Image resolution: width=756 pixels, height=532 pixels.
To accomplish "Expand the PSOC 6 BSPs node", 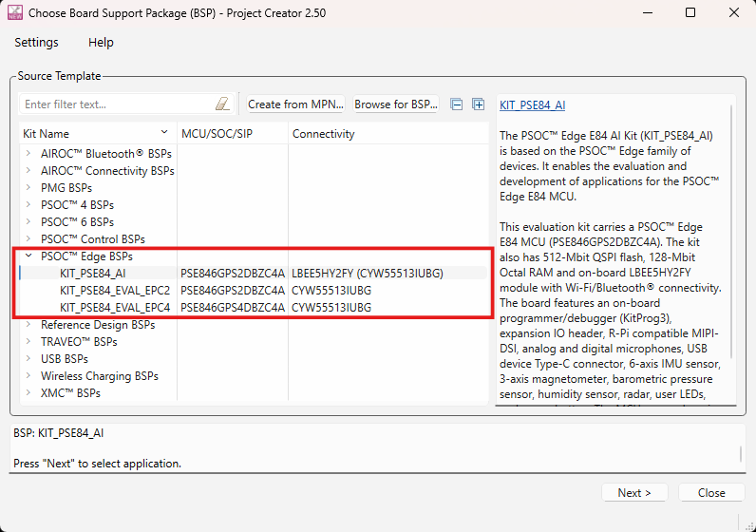I will pyautogui.click(x=28, y=222).
